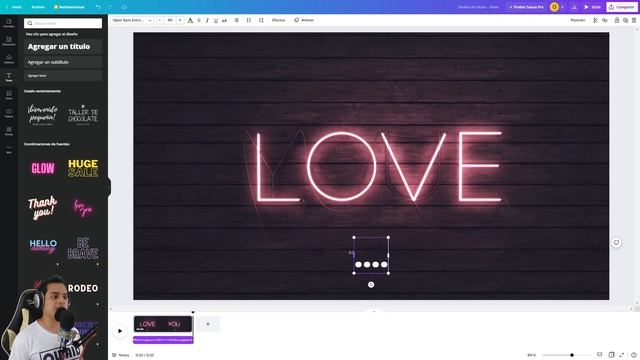Change text alignment
The image size is (640, 360).
(236, 20)
